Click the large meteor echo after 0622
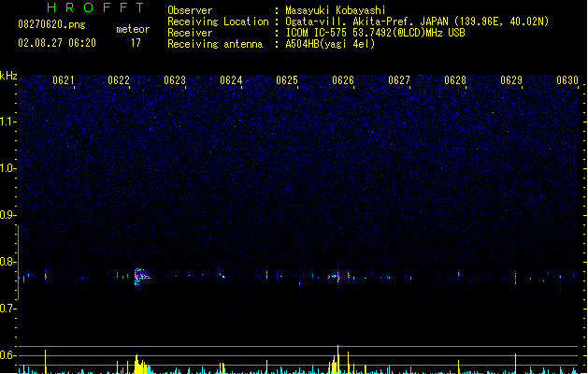The width and height of the screenshot is (588, 374). 141,277
